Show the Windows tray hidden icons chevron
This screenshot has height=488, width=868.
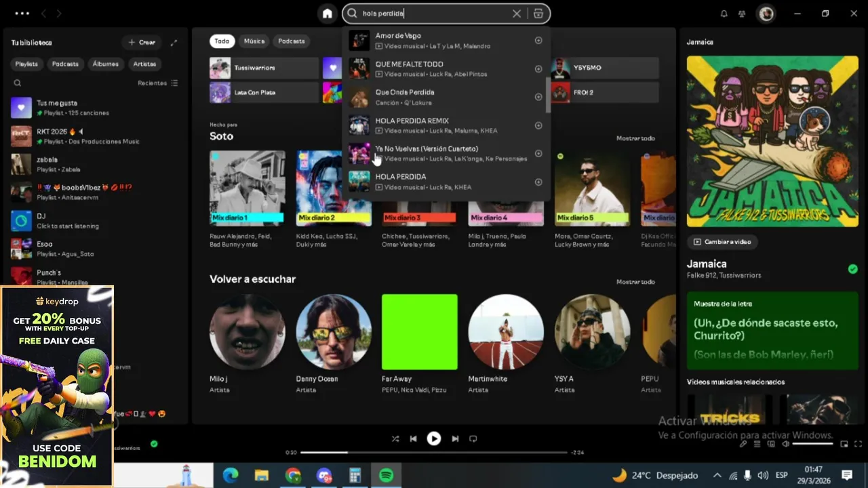(x=717, y=475)
